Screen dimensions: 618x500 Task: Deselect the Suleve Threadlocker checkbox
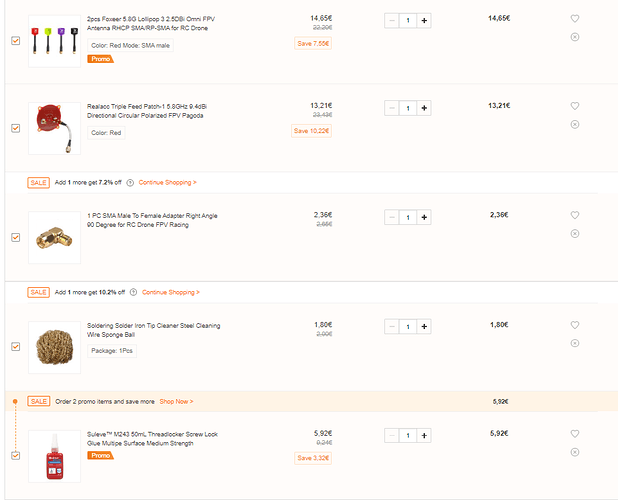click(15, 455)
